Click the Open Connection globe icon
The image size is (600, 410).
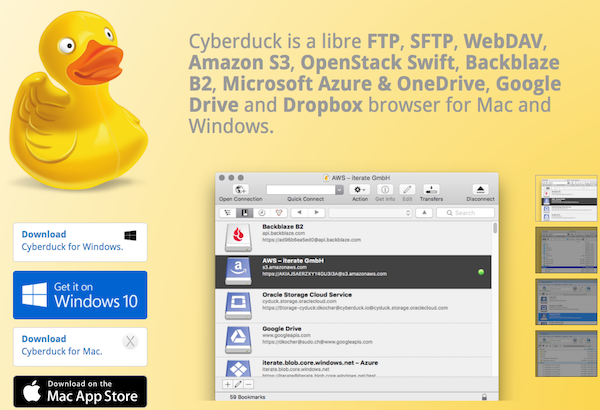240,189
